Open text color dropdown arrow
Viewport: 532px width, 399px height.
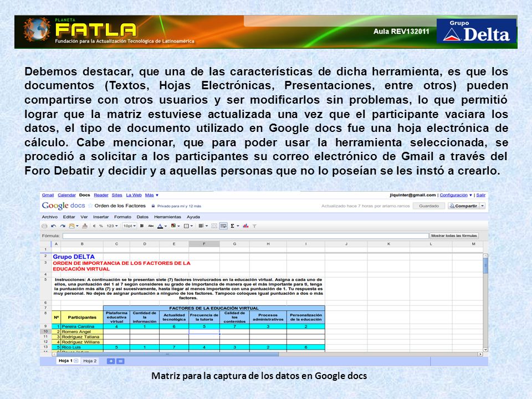point(166,226)
